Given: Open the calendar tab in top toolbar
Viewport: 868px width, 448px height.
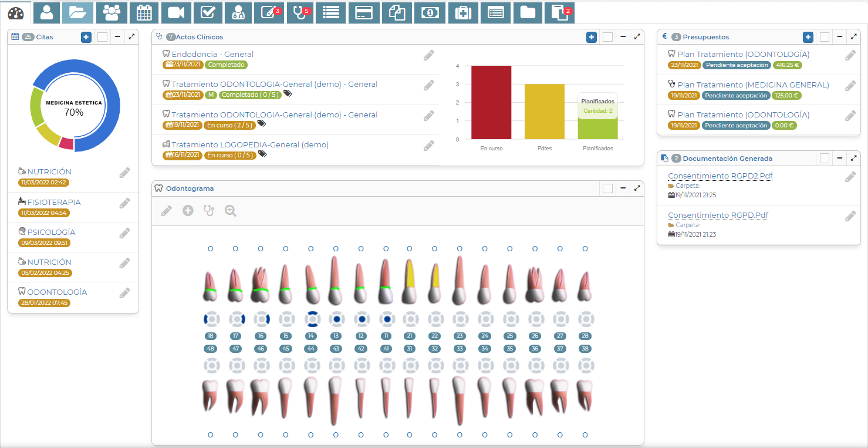Looking at the screenshot, I should [144, 12].
